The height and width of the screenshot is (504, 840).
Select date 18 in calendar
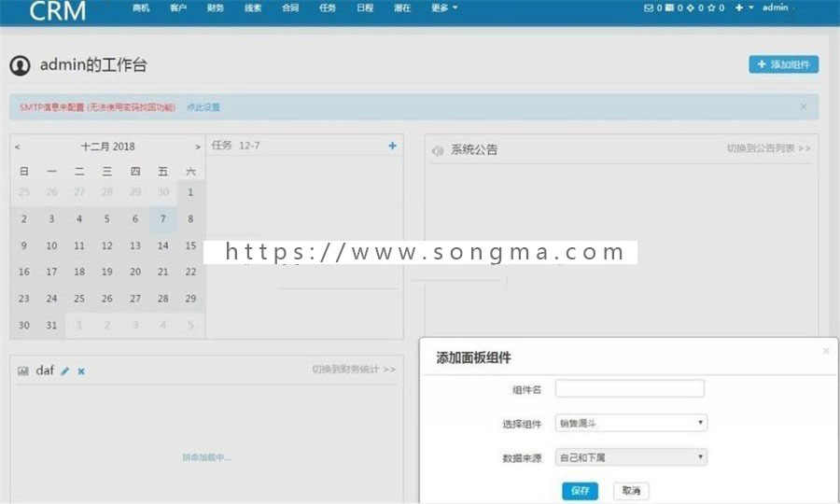(x=79, y=272)
